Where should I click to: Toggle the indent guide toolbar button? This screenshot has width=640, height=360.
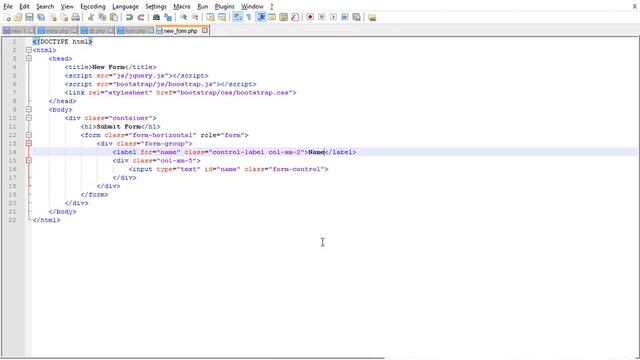(x=260, y=17)
